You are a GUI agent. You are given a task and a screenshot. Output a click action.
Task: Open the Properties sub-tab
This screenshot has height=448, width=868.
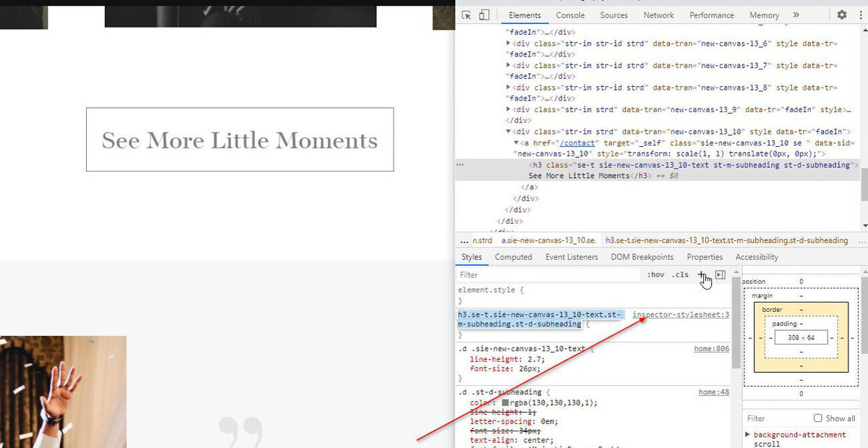coord(705,257)
